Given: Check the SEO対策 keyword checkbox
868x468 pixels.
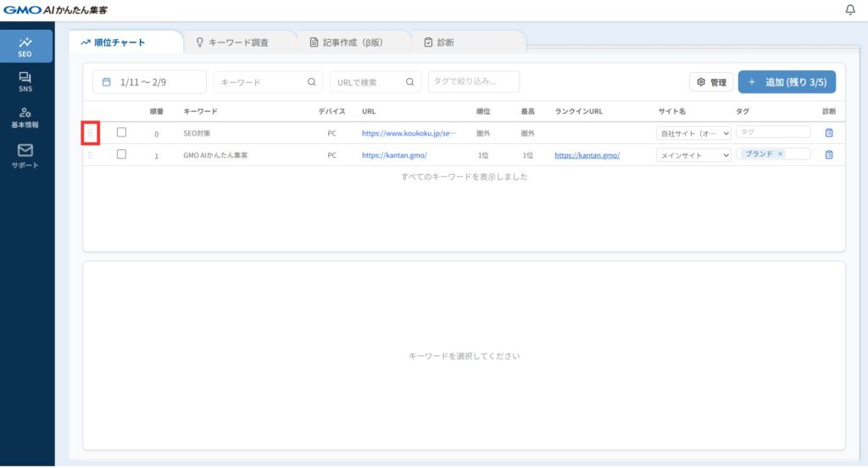Looking at the screenshot, I should coord(121,132).
